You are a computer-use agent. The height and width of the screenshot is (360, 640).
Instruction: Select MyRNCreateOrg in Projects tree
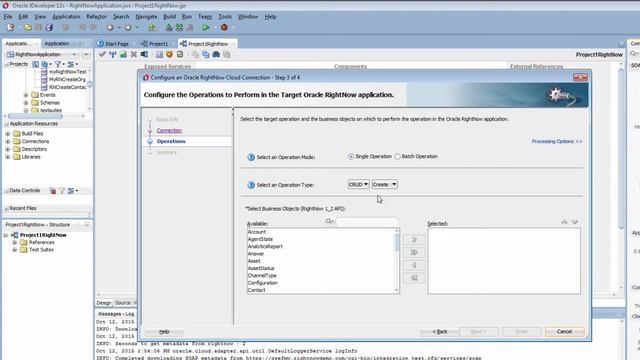point(67,80)
